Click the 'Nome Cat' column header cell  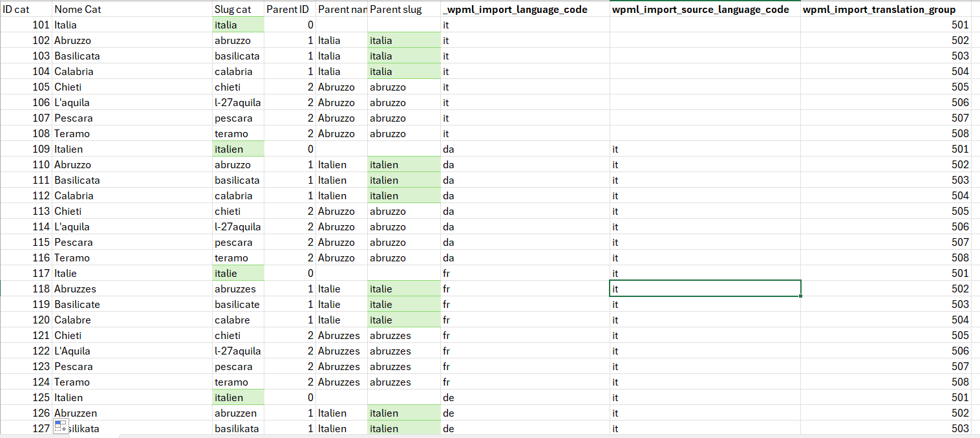point(132,10)
